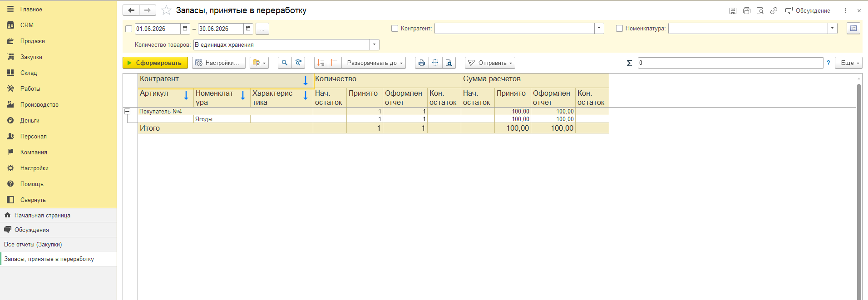Click the find magnifier icon in toolbar
868x300 pixels.
[x=285, y=63]
